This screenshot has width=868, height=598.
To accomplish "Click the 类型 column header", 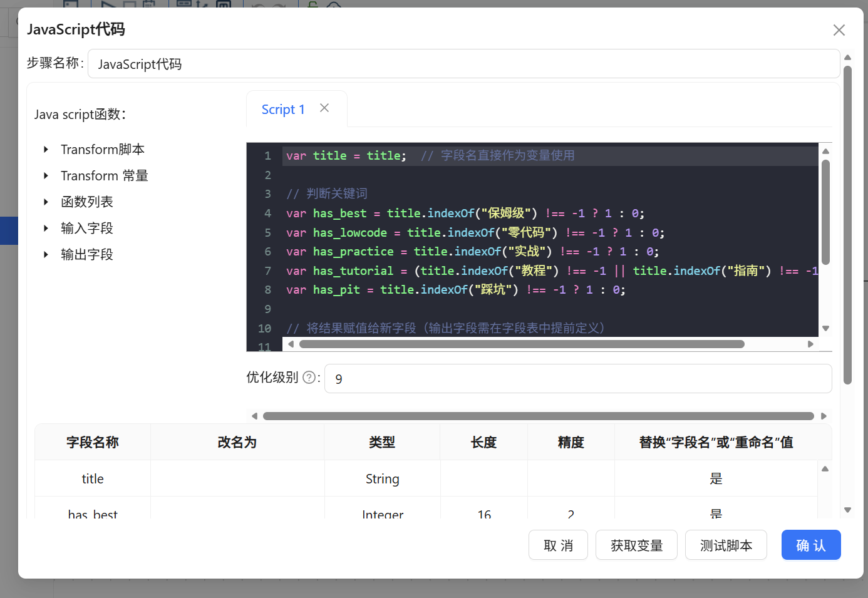I will [382, 442].
